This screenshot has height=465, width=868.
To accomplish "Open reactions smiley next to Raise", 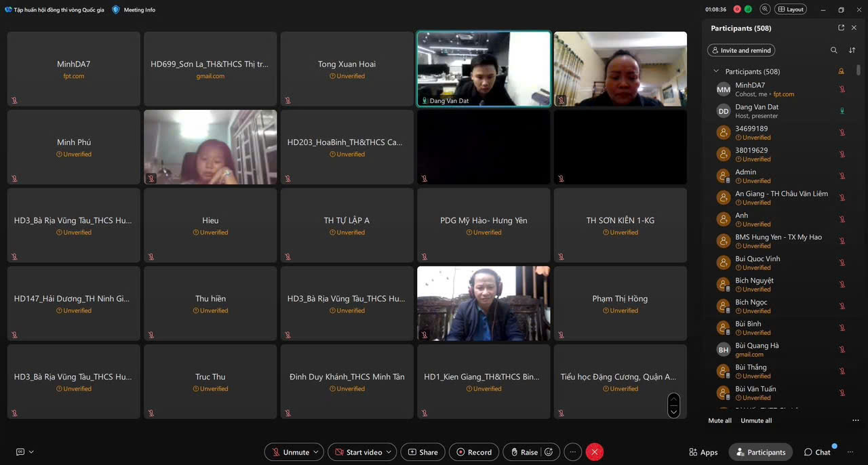I will tap(549, 452).
